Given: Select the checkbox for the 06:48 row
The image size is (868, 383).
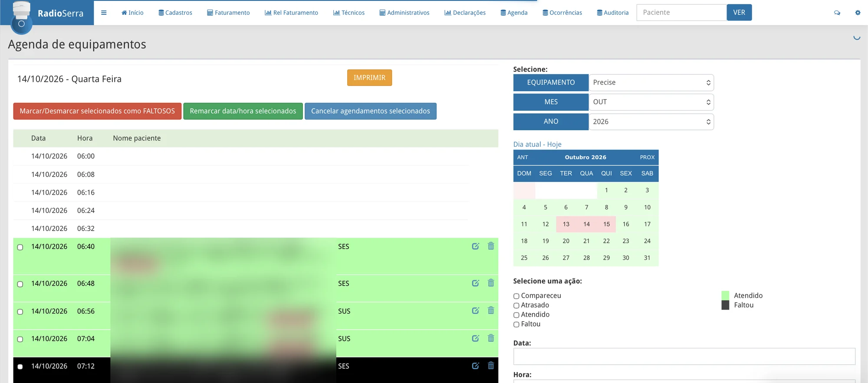Looking at the screenshot, I should coord(20,284).
